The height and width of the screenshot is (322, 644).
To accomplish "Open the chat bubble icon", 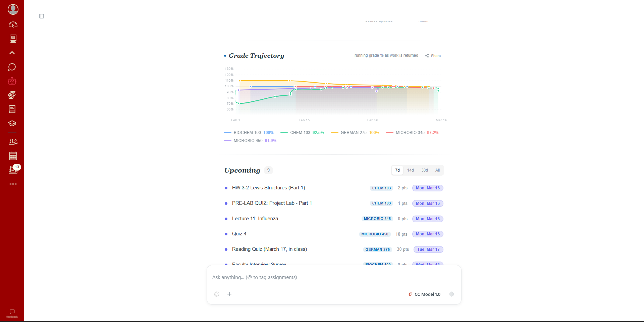I will pyautogui.click(x=12, y=67).
